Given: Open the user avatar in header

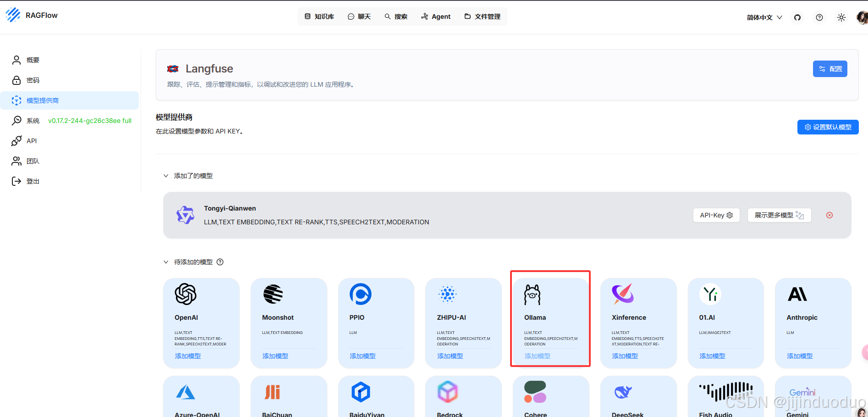Looking at the screenshot, I should point(862,17).
